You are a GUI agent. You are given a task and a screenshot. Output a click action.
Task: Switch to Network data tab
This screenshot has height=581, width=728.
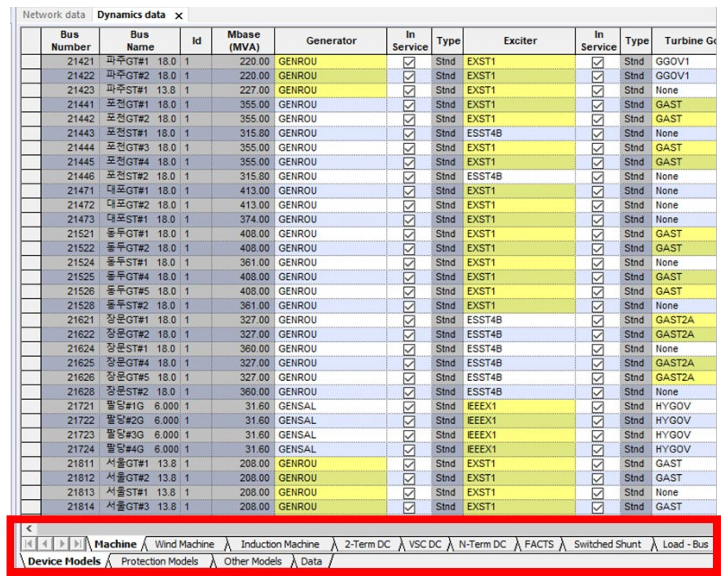[54, 15]
